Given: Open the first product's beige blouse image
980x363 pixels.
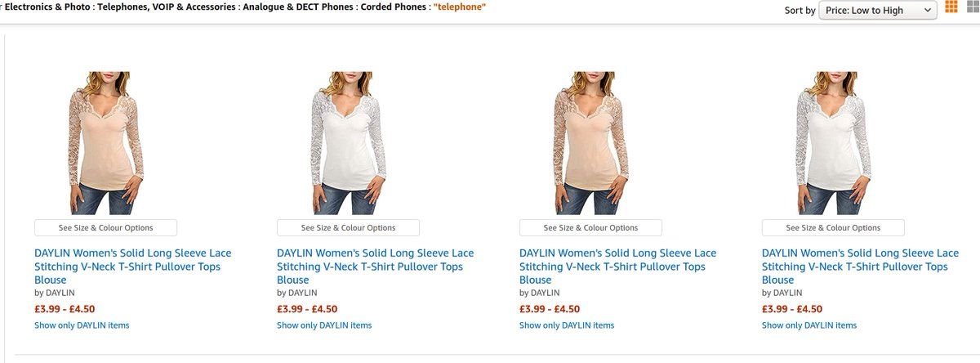Looking at the screenshot, I should point(105,142).
